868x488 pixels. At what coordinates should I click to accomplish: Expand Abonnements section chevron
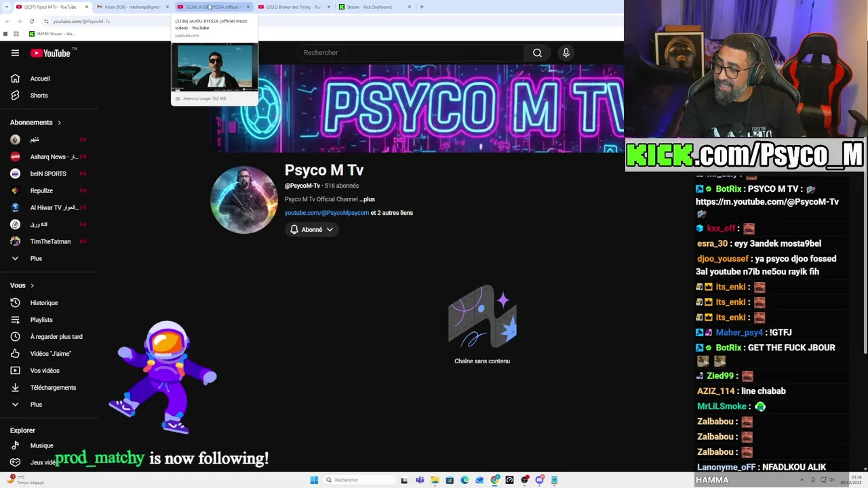point(59,123)
